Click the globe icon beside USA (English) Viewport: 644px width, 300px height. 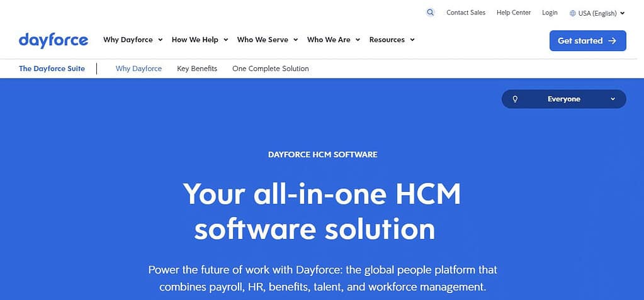[x=572, y=13]
